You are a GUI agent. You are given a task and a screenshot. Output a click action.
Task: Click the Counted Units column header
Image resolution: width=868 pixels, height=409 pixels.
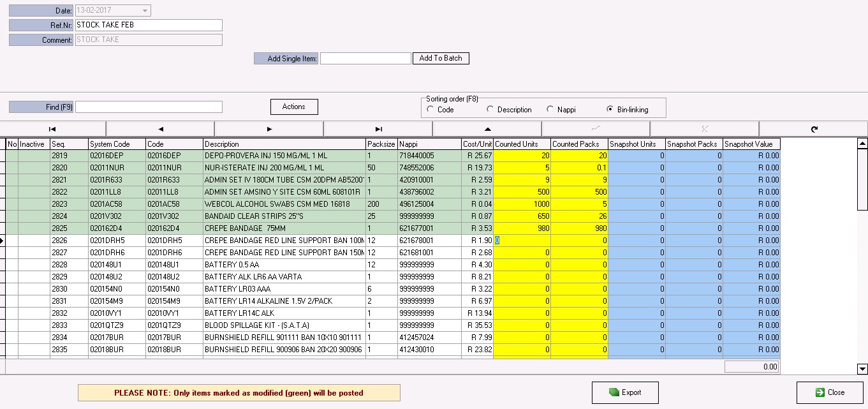522,144
